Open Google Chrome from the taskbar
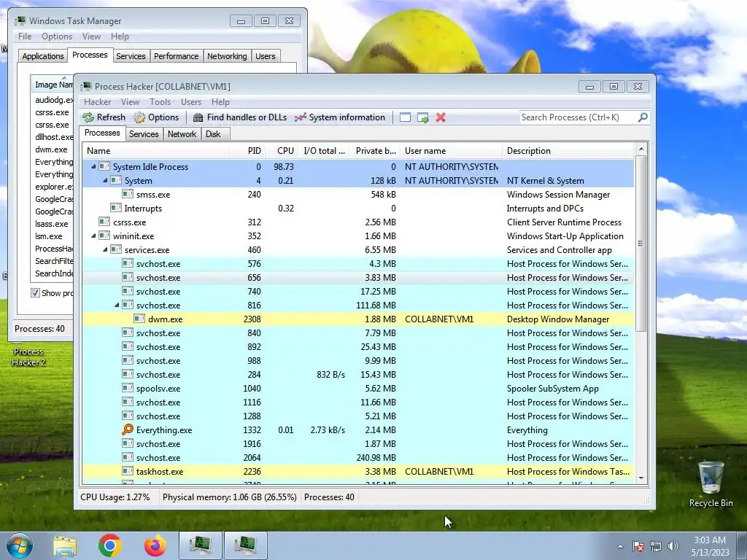Screen dimensions: 747x560 110,545
